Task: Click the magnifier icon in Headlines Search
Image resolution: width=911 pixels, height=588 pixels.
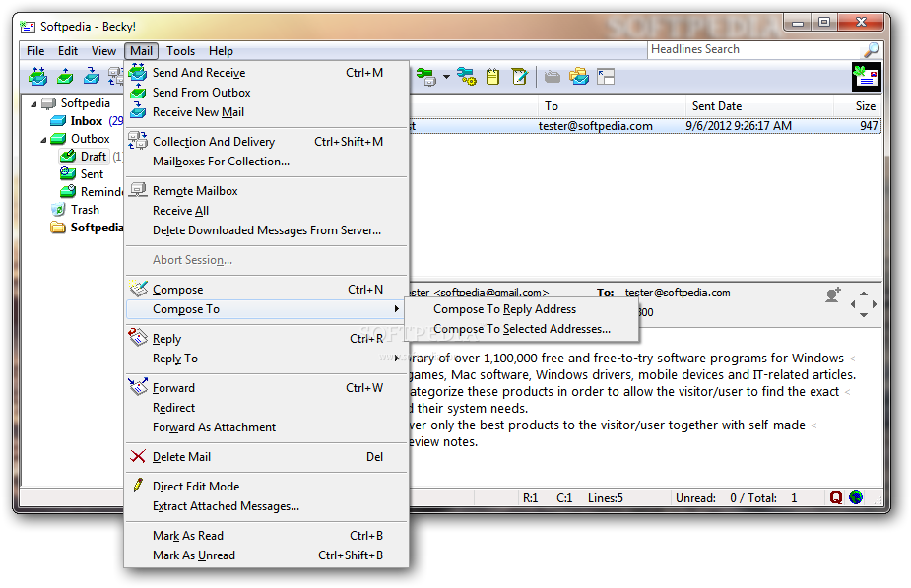Action: [871, 50]
